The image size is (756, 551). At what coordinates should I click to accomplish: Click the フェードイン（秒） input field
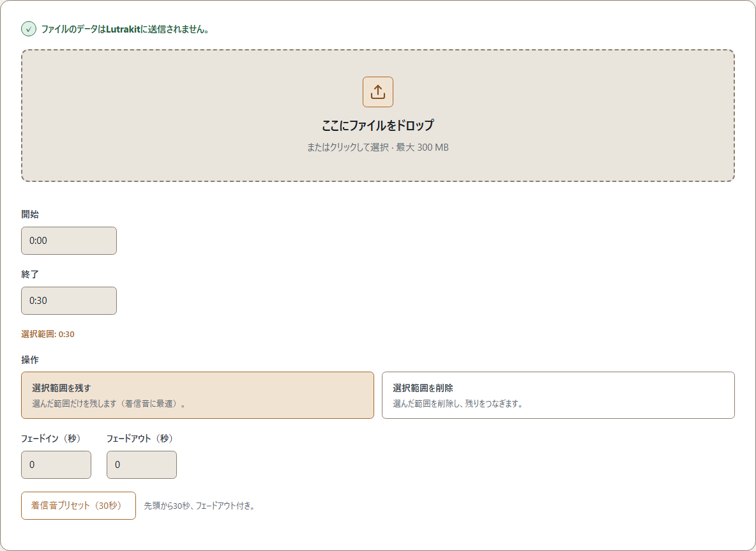[56, 465]
